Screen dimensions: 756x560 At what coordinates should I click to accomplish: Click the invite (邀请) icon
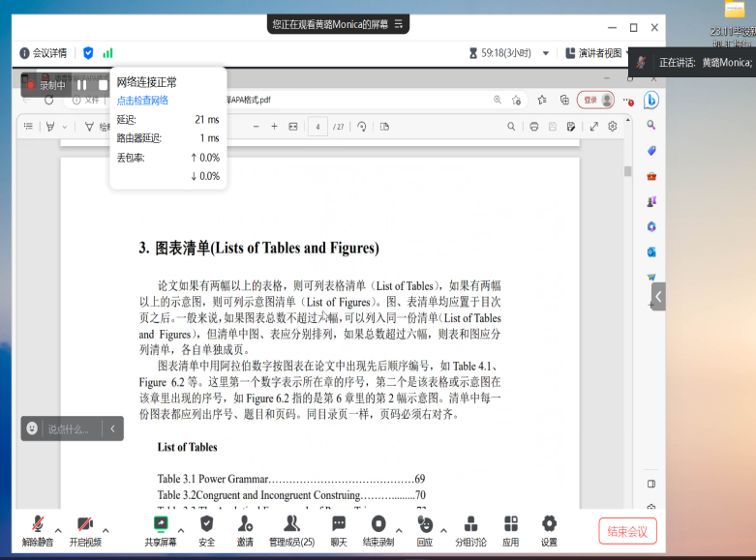coord(245,530)
